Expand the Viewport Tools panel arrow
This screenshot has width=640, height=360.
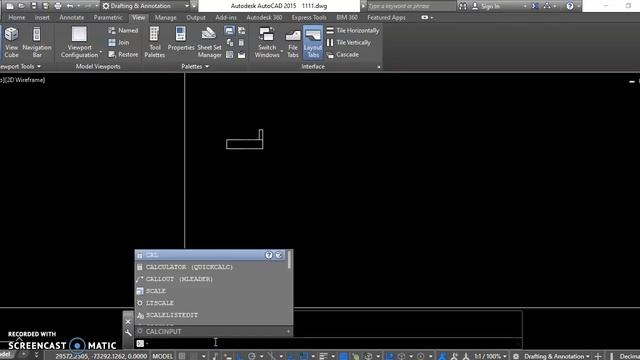click(x=39, y=67)
